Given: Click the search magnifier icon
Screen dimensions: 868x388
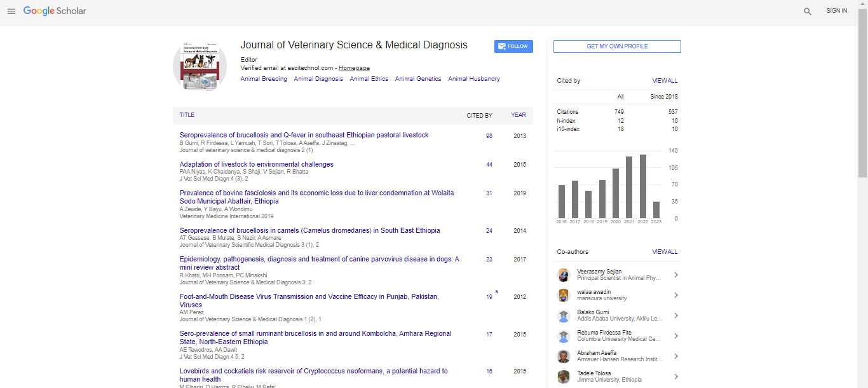Looking at the screenshot, I should click(x=808, y=11).
